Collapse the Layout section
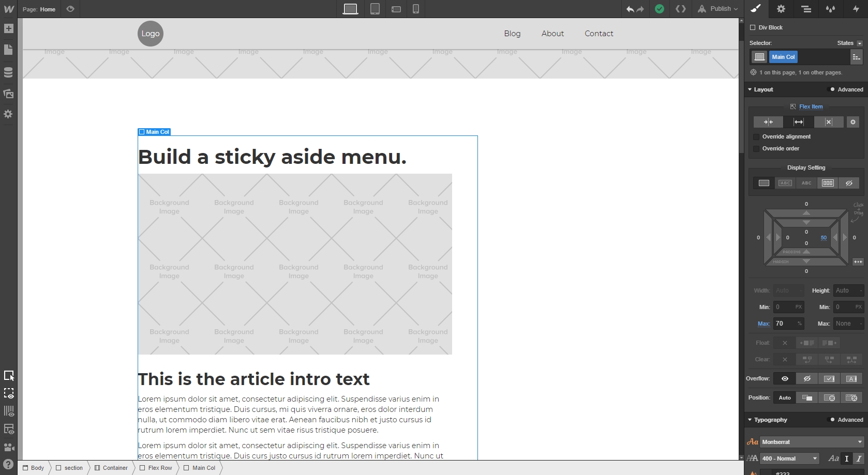This screenshot has height=475, width=868. pos(760,89)
